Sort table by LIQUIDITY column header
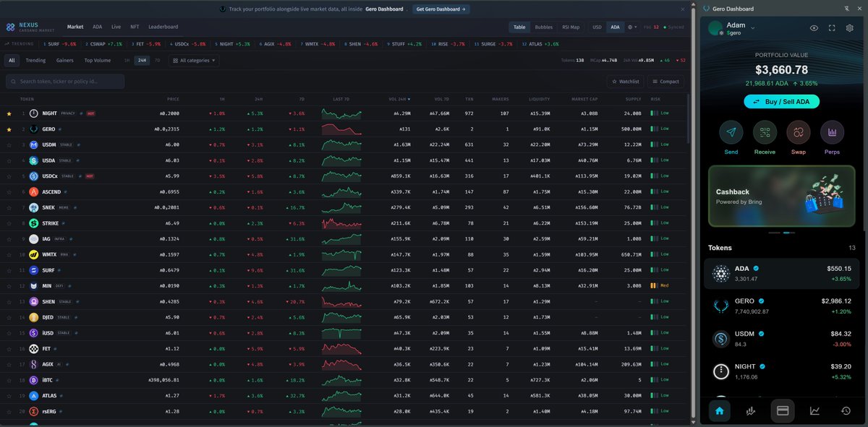 [x=539, y=98]
